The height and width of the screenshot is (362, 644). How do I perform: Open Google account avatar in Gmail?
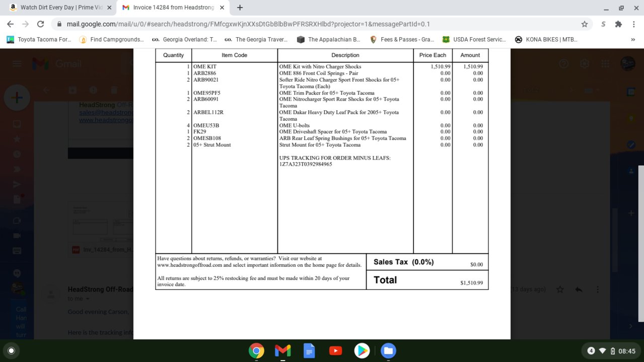coord(627,63)
